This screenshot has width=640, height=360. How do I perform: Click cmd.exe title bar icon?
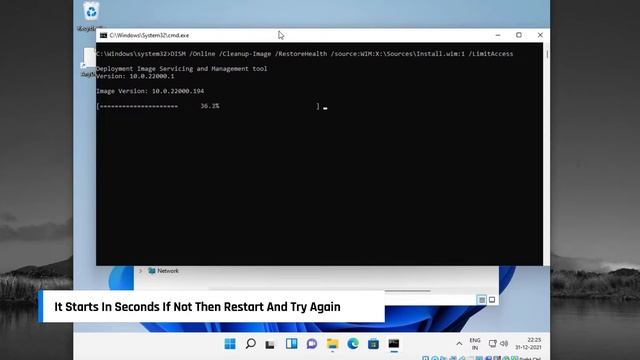coord(103,36)
